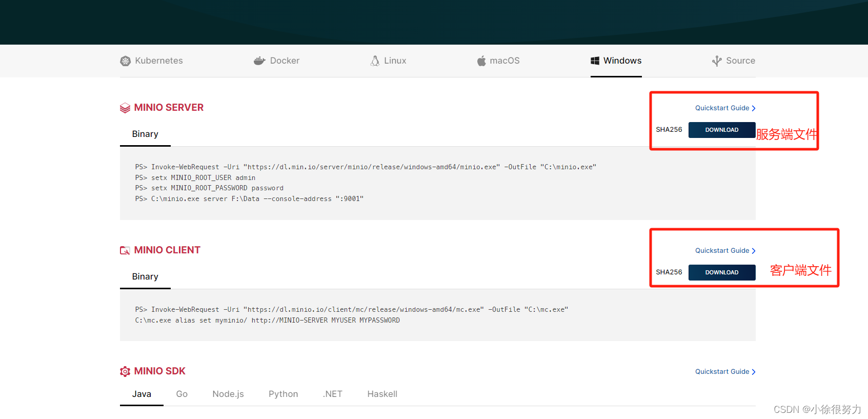Download the MinIO Server binary
Screen dimensions: 868x419
click(721, 130)
